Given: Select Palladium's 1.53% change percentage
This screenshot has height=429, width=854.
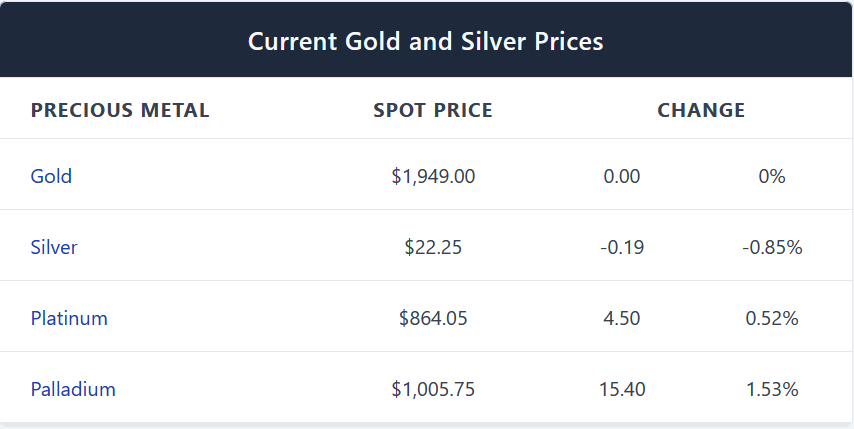Looking at the screenshot, I should coord(772,389).
